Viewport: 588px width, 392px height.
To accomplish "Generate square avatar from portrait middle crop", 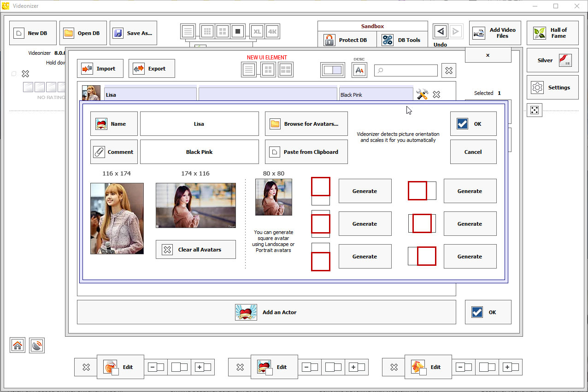I will [x=365, y=224].
